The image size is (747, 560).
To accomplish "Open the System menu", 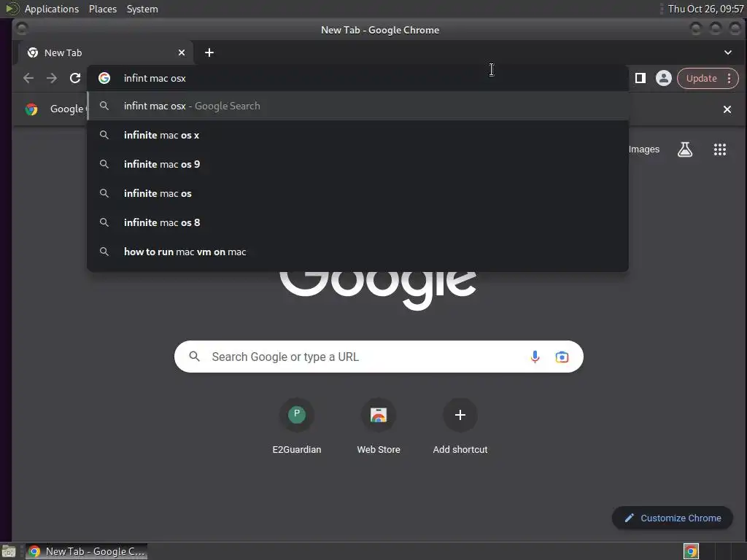I will (142, 9).
